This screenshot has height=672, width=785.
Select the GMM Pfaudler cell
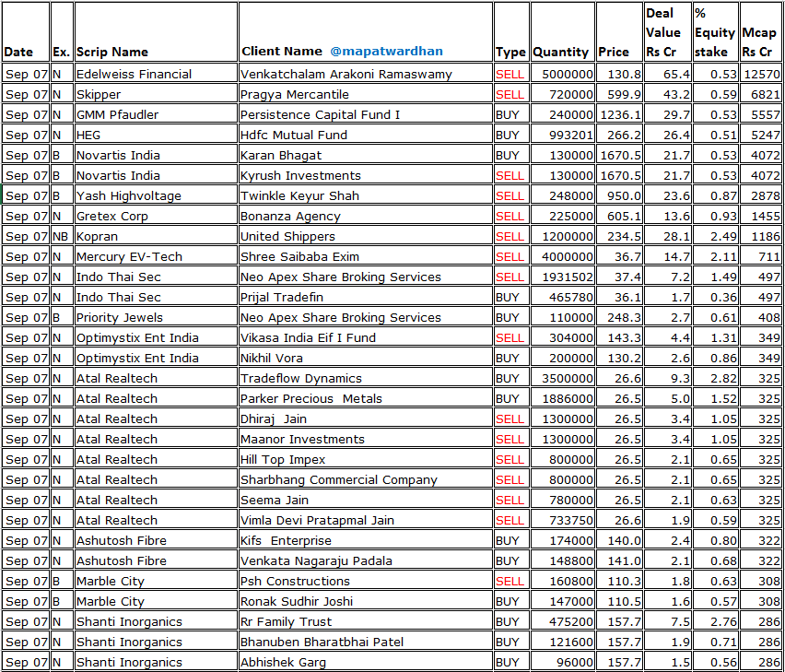pyautogui.click(x=157, y=114)
